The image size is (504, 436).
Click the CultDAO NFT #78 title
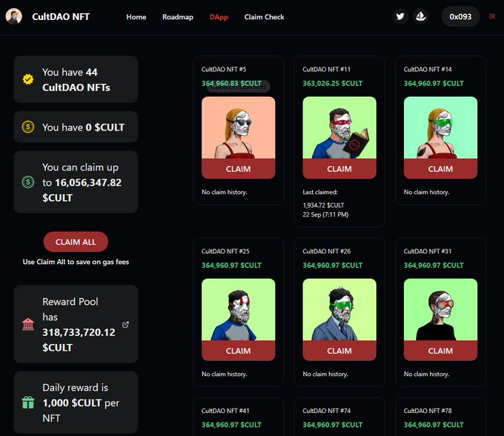click(x=428, y=411)
